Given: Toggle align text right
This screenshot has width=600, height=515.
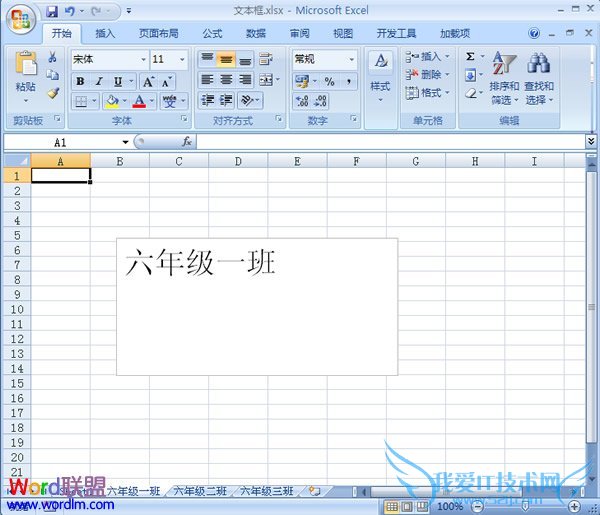Looking at the screenshot, I should pyautogui.click(x=245, y=80).
